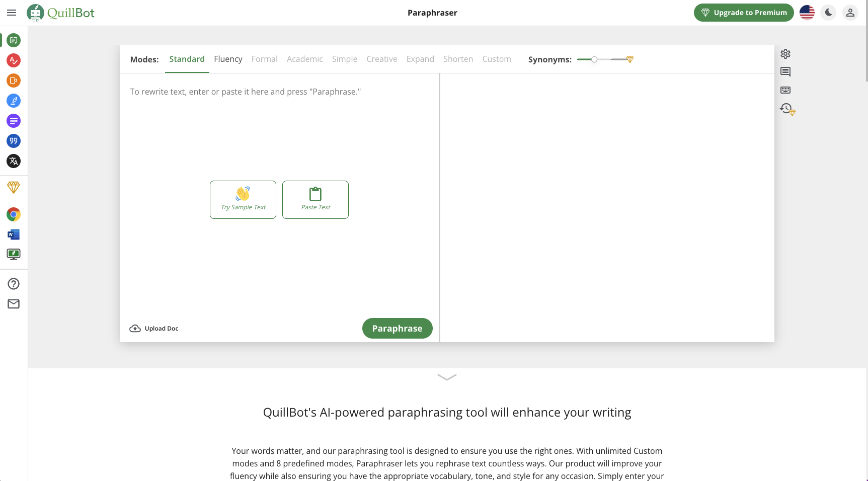Open the Summarizer sidebar icon
868x481 pixels.
(x=14, y=121)
